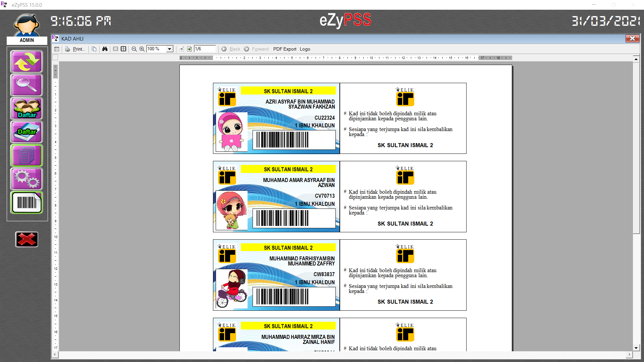The width and height of the screenshot is (644, 362).
Task: Toggle the document outline panel icon
Action: point(57,49)
